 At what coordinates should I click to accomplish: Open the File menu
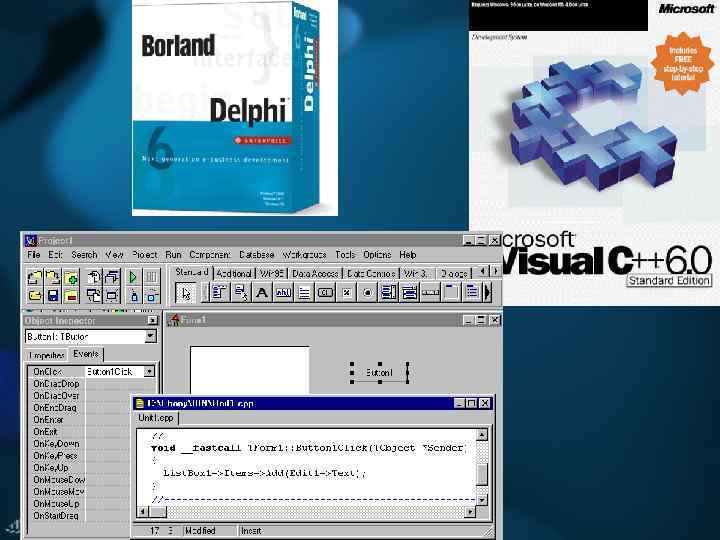click(x=34, y=254)
